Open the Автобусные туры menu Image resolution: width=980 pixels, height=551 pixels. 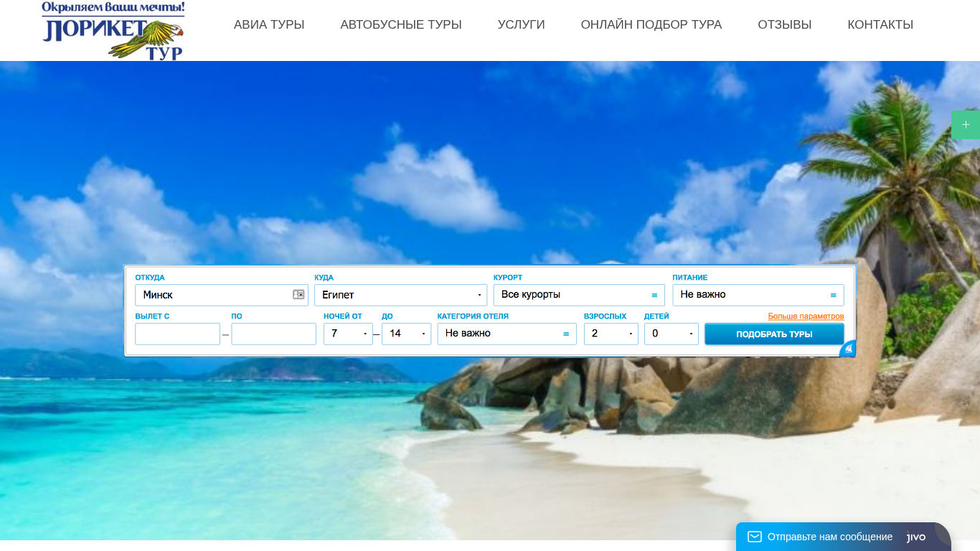[401, 24]
